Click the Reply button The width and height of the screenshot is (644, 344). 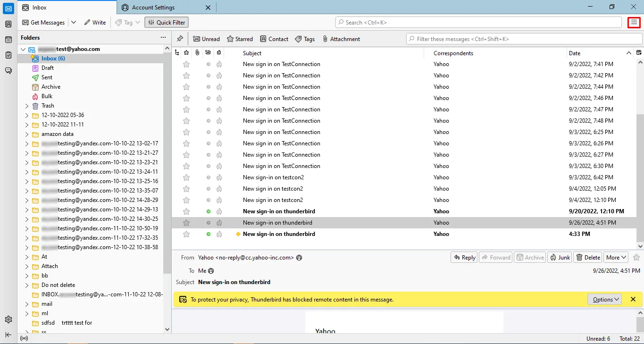point(464,257)
